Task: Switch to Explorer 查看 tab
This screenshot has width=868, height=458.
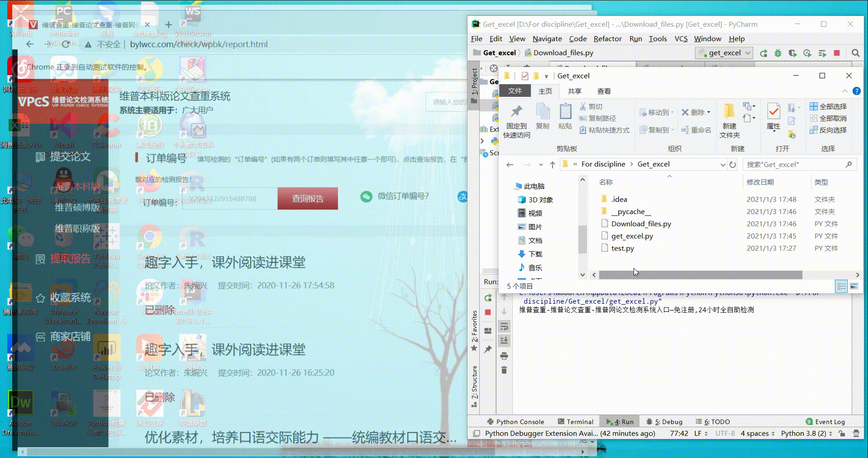Action: pos(604,91)
